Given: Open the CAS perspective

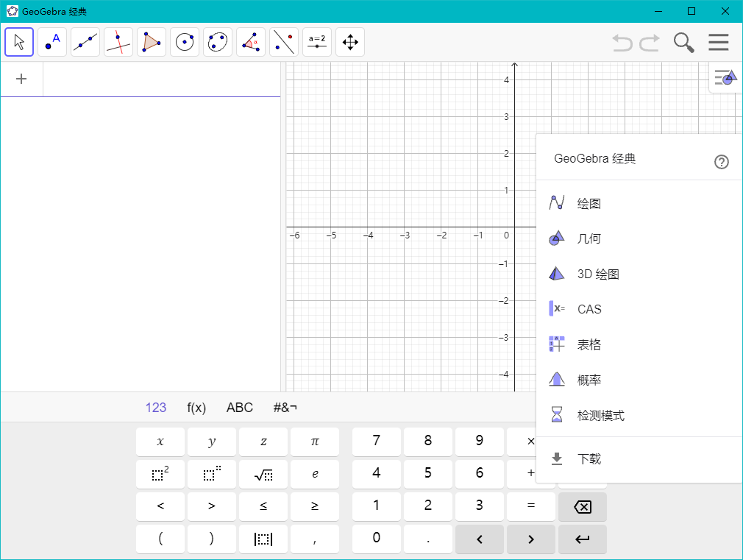Looking at the screenshot, I should [x=639, y=309].
